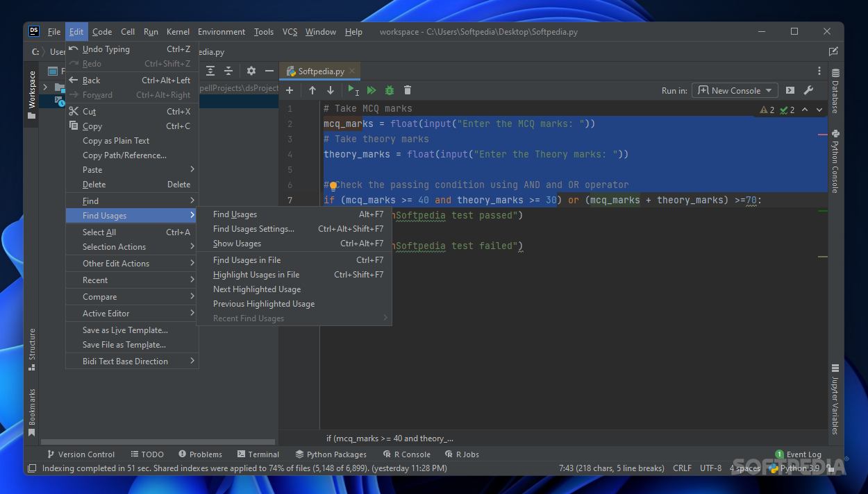
Task: Run all cells with double green arrows
Action: [372, 91]
